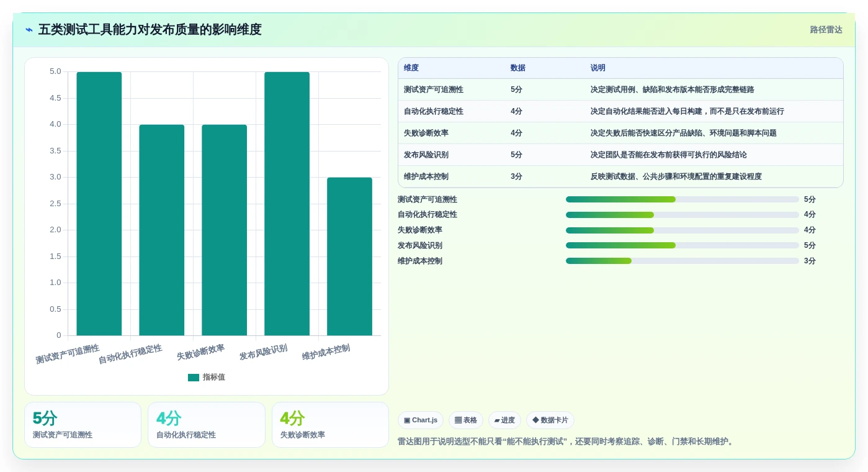Viewport: 868px width, 472px height.
Task: Click the 数据卡片 tag chip
Action: (x=550, y=420)
